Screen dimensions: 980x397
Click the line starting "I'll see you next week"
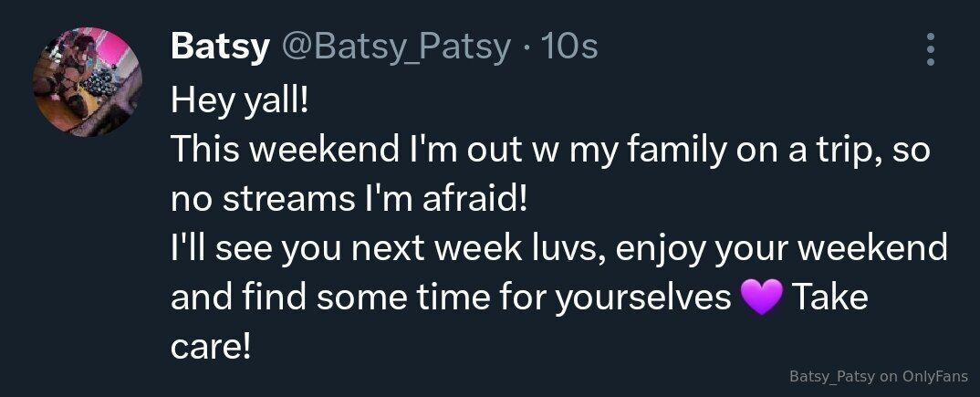point(558,248)
